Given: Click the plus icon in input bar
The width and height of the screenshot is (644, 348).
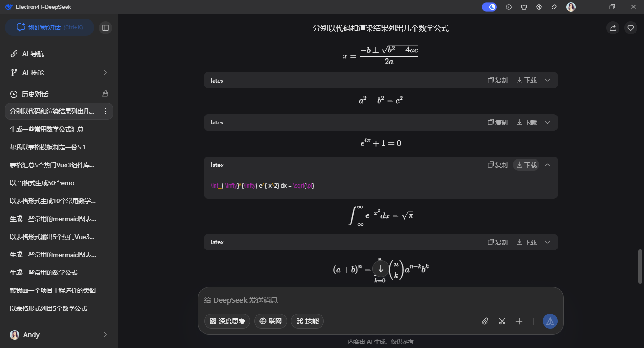Looking at the screenshot, I should (519, 321).
